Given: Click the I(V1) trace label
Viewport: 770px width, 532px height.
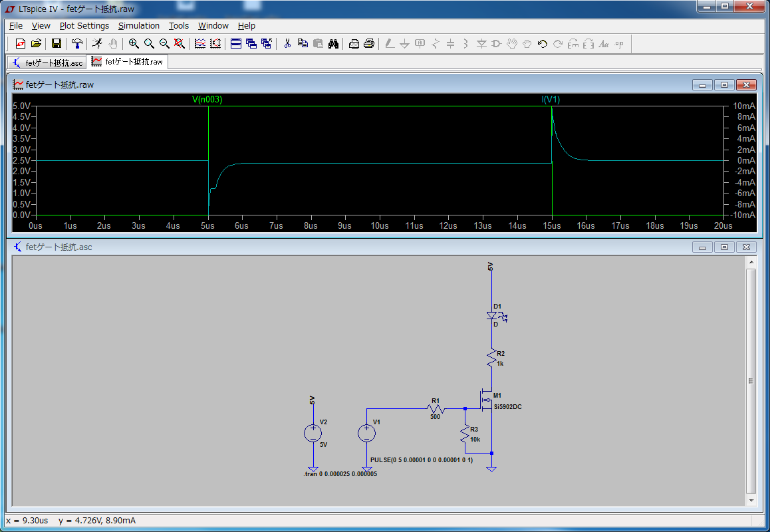Looking at the screenshot, I should point(551,100).
